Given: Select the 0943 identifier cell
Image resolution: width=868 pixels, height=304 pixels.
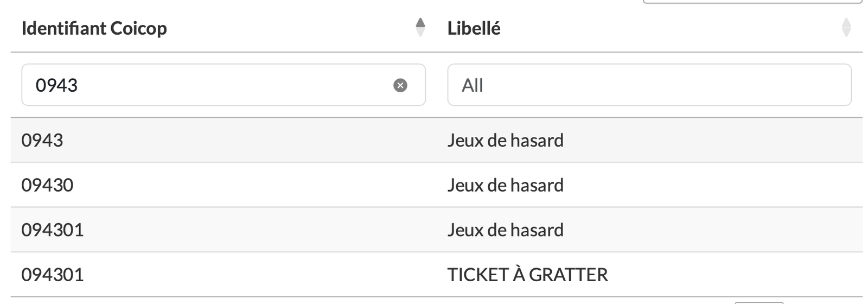Looking at the screenshot, I should [42, 141].
